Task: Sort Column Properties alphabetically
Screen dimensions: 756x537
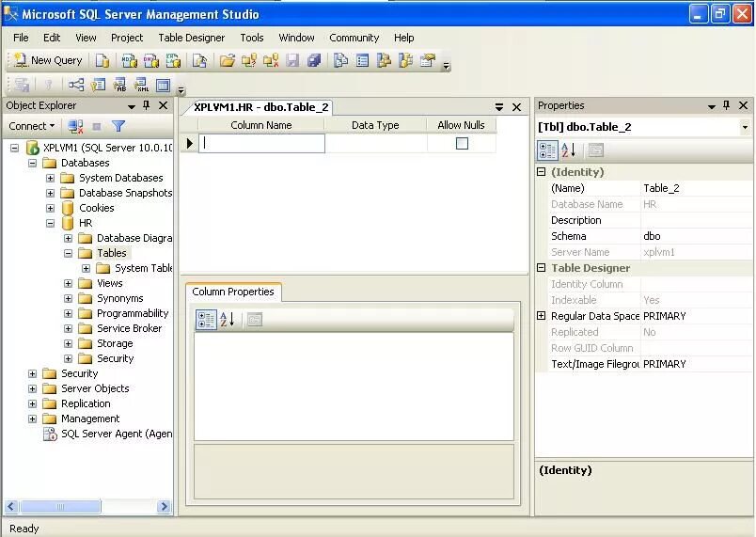Action: (228, 320)
